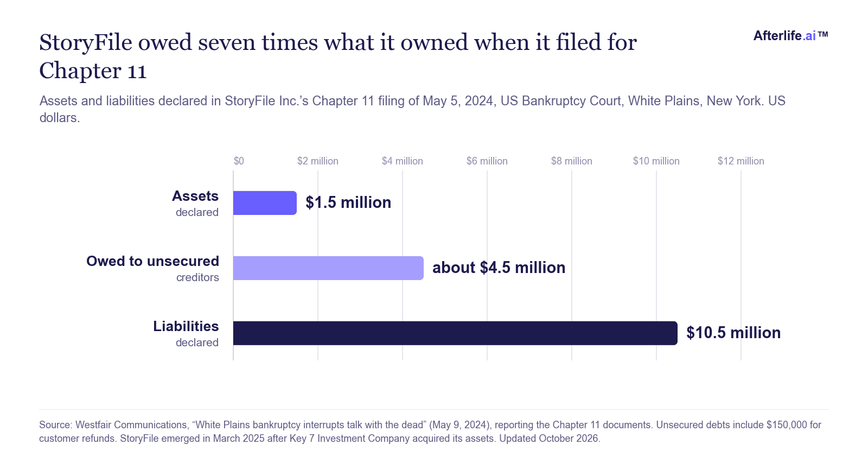Viewport: 868px width, 463px height.
Task: Click the chart headline about Chapter 11
Action: 338,56
